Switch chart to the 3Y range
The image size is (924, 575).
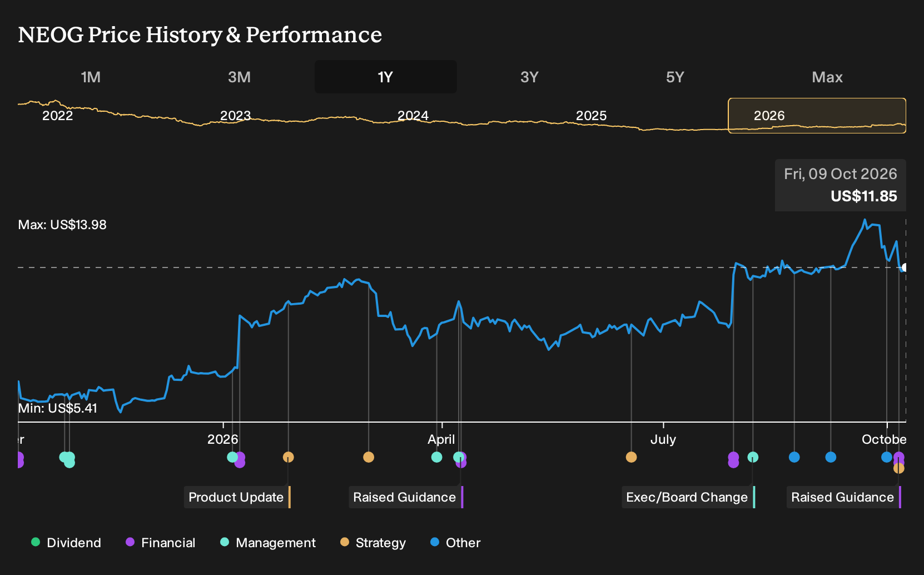tap(529, 77)
